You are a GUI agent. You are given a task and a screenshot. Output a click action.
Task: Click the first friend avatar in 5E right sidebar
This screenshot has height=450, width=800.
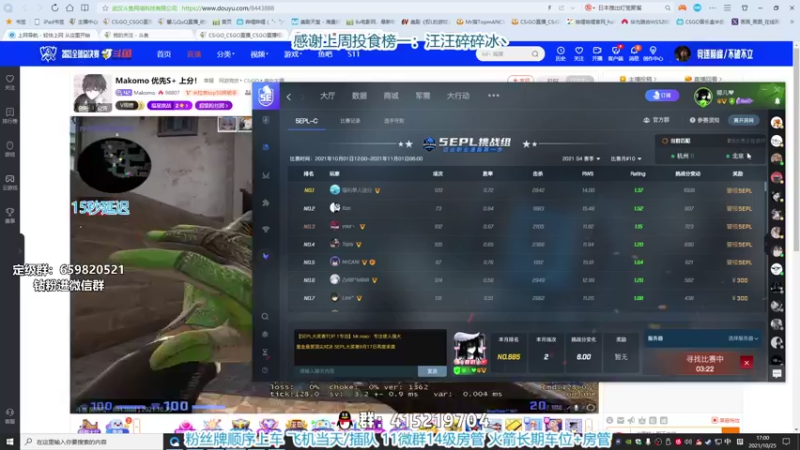pyautogui.click(x=777, y=122)
